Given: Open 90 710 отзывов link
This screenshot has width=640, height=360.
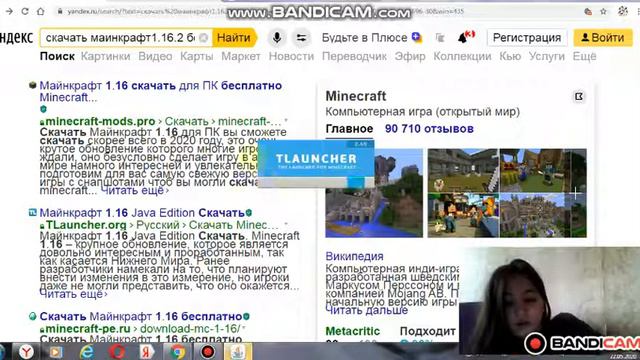Looking at the screenshot, I should coord(429,129).
